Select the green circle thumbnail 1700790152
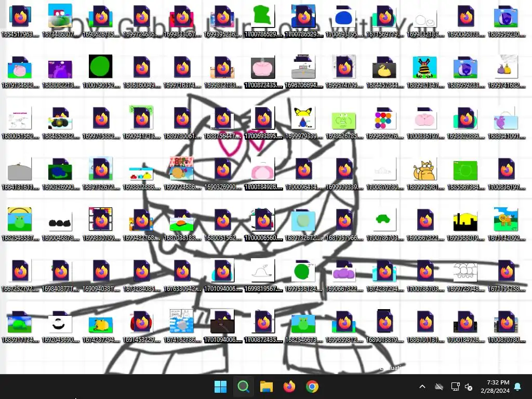The height and width of the screenshot is (399, 532). (100, 66)
